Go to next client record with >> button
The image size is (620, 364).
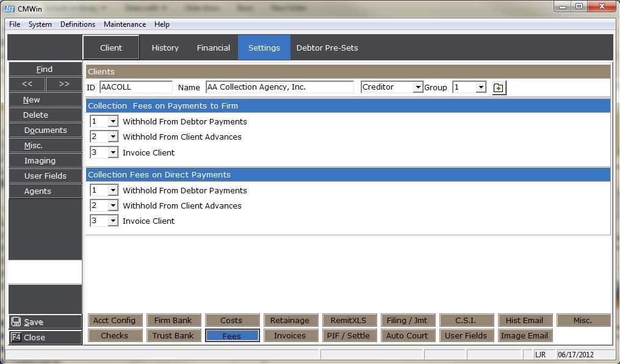[64, 84]
